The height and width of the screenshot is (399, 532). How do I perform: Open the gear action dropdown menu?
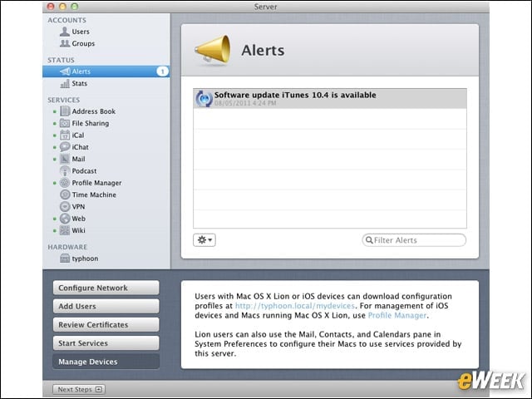pos(204,240)
